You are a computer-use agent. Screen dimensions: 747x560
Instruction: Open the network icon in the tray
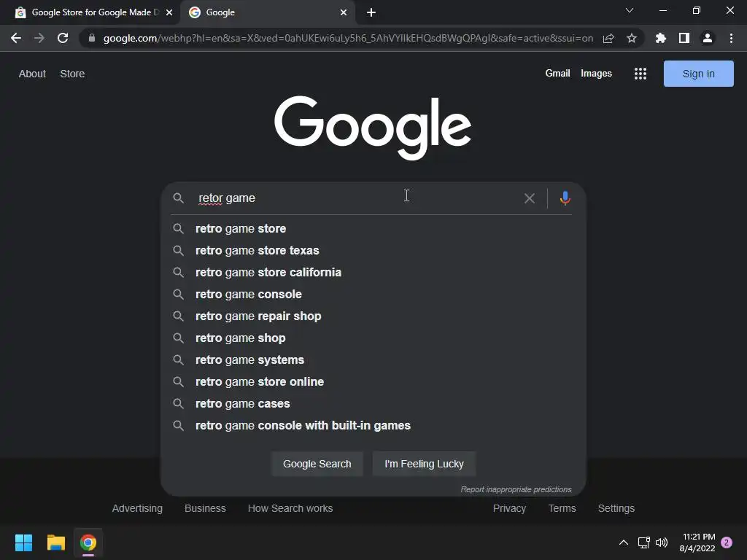(643, 542)
